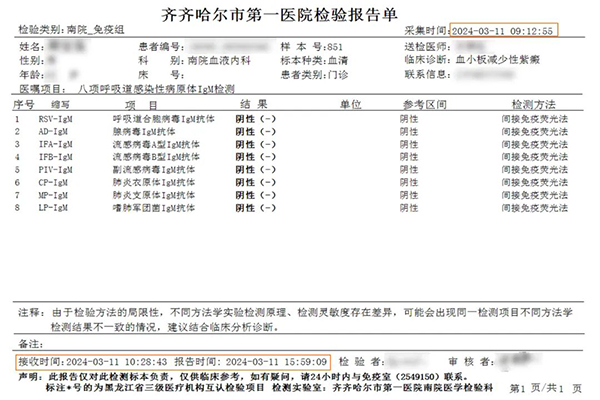Click item 呼吸道合胞病毒IgM抗体
600x400 pixels.
(x=163, y=119)
